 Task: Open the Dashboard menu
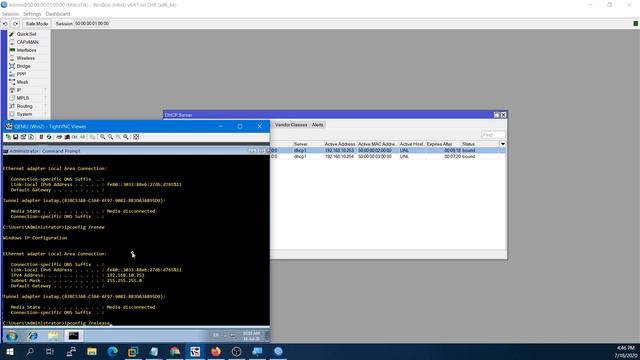[58, 14]
